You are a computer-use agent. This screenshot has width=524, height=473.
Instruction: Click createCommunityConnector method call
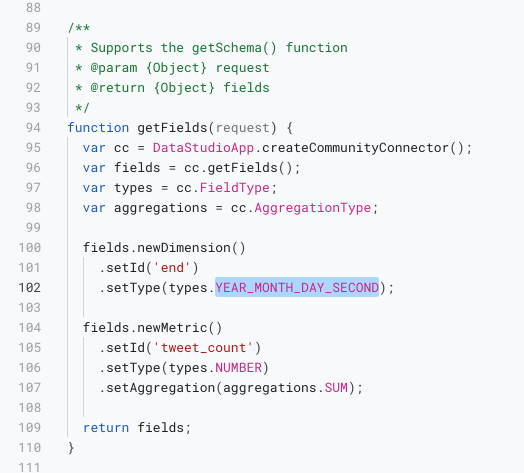coord(355,148)
